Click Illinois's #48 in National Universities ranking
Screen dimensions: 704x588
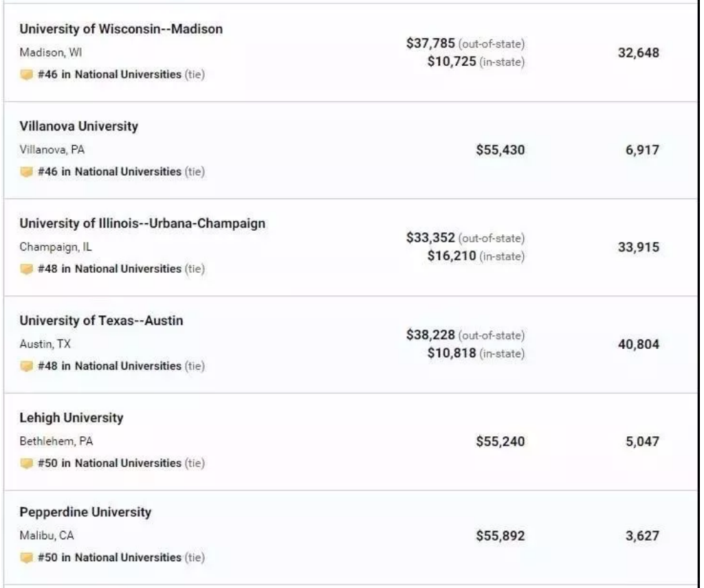[x=110, y=269]
